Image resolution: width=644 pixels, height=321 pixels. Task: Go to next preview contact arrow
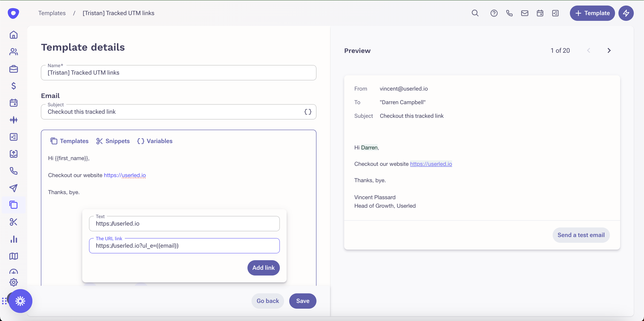point(609,50)
